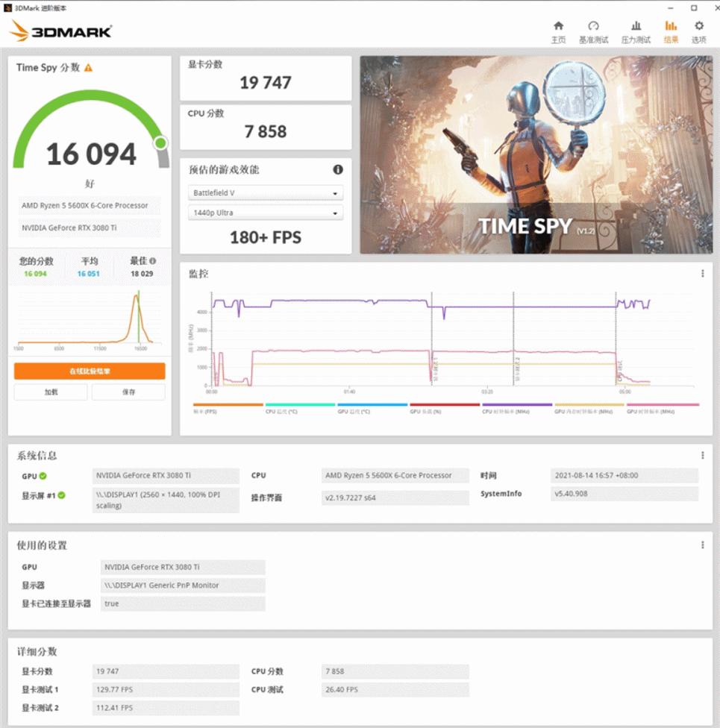Click the AMD Ryzen 5 5600X field under score gauge

[x=90, y=205]
